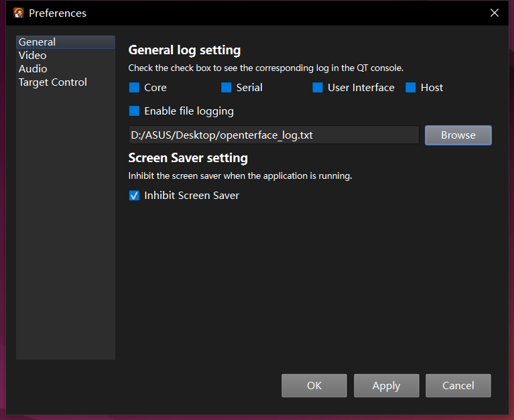Click the Openterface app icon in title bar

(19, 13)
